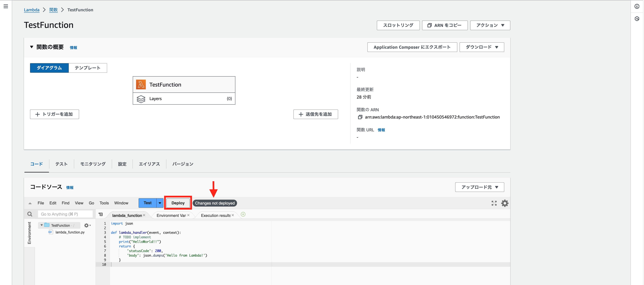644x285 pixels.
Task: Open the hamburger navigation menu
Action: click(x=6, y=6)
